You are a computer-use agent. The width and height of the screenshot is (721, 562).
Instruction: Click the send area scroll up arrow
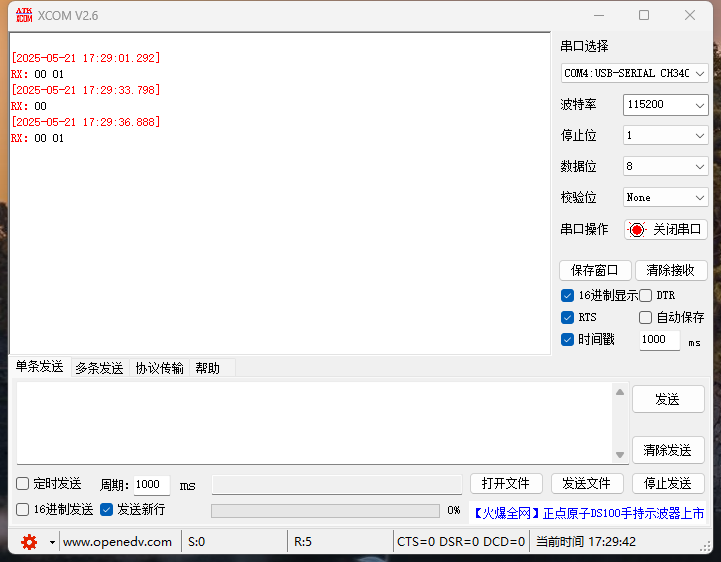(620, 392)
